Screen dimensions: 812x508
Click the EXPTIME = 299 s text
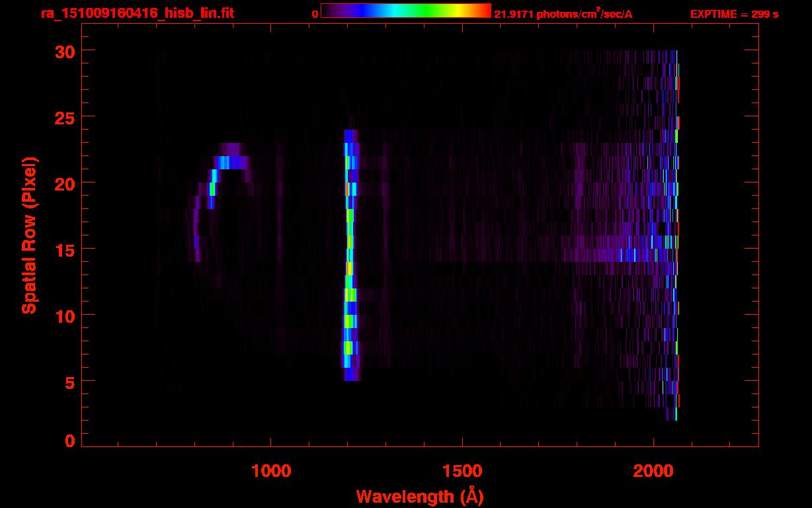click(x=734, y=14)
